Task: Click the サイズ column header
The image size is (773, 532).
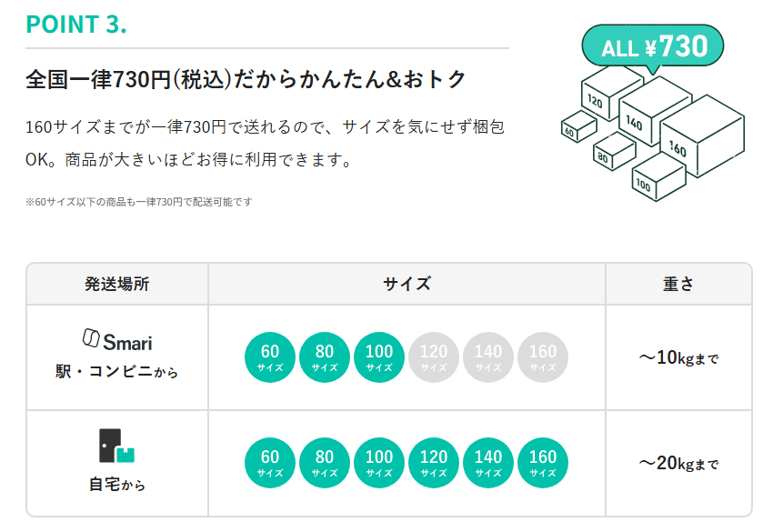Action: (407, 284)
